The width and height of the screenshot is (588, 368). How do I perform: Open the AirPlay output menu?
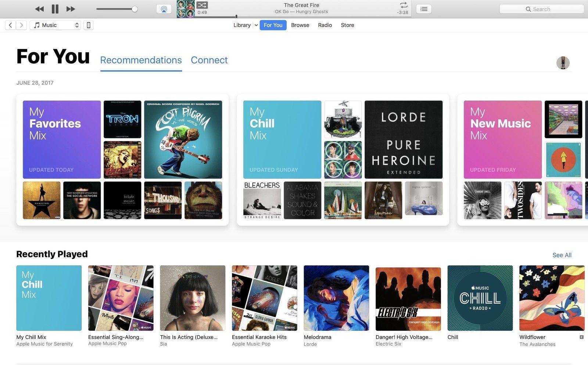click(164, 9)
